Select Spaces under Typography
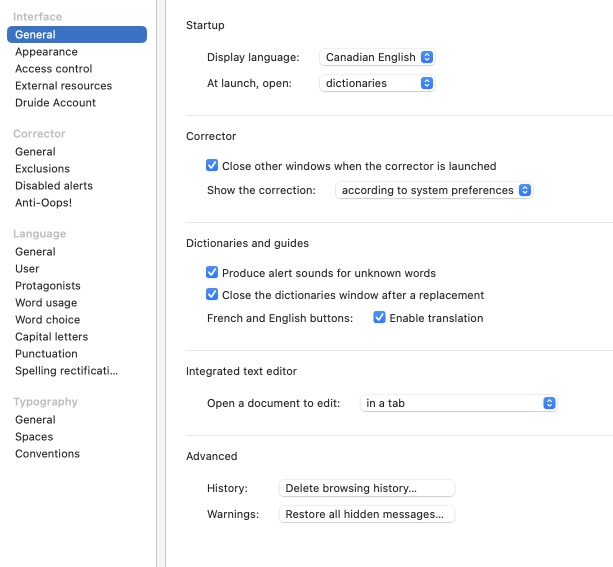 coord(34,437)
